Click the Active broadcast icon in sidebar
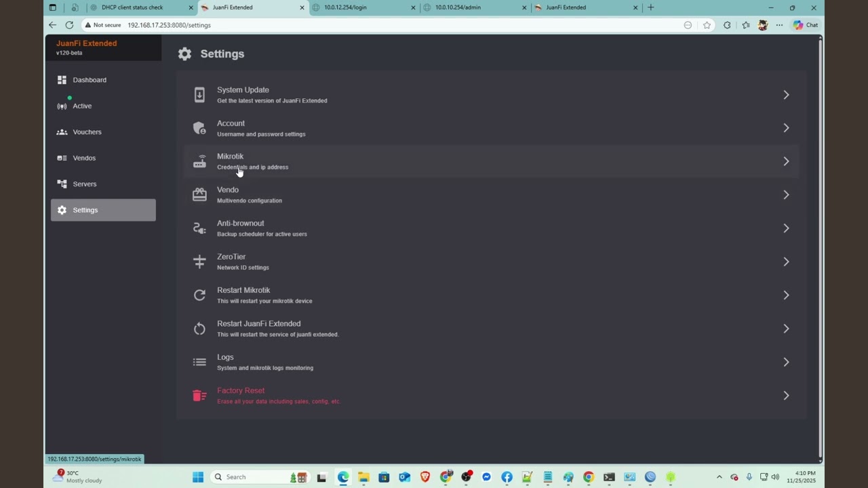 coord(62,106)
